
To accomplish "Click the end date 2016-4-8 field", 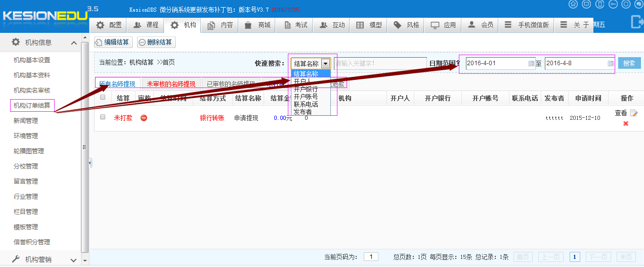I will click(580, 63).
